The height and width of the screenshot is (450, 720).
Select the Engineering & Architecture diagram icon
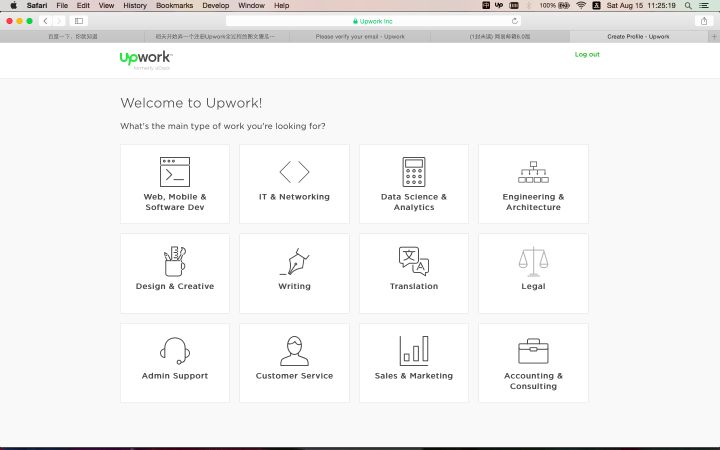[x=533, y=171]
